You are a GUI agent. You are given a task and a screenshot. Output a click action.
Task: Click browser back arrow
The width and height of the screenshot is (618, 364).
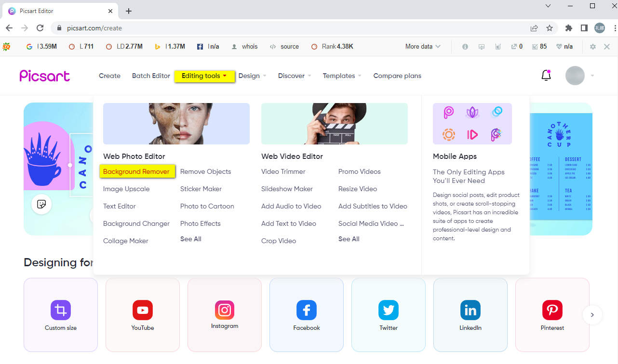click(9, 28)
